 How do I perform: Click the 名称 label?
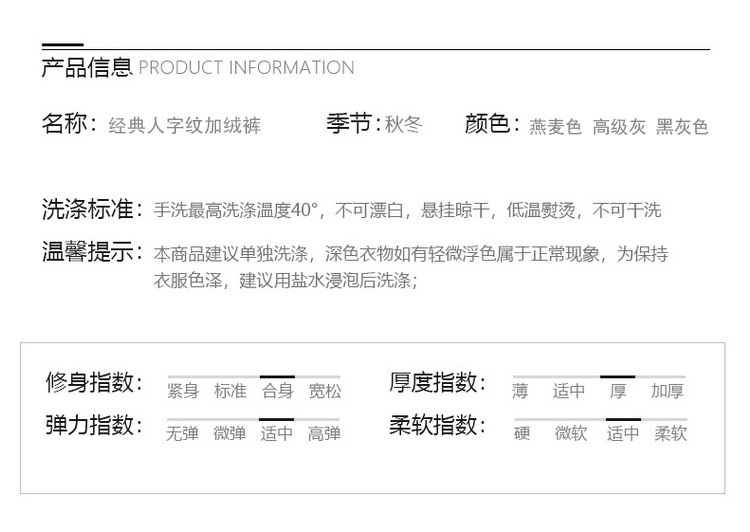click(x=64, y=124)
